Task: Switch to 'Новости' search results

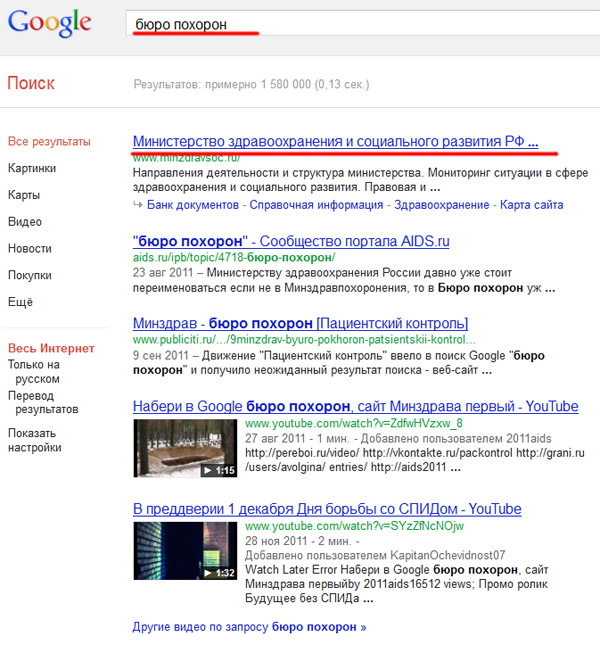Action: point(30,248)
